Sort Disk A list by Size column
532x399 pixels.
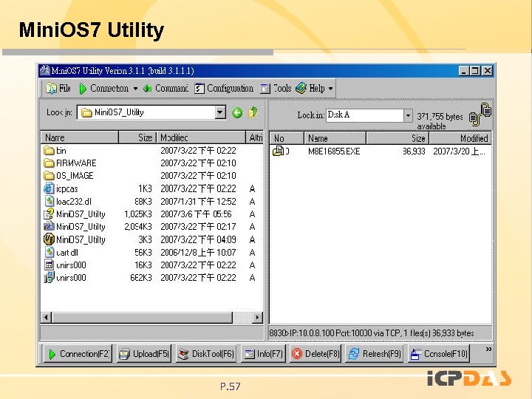coord(398,138)
